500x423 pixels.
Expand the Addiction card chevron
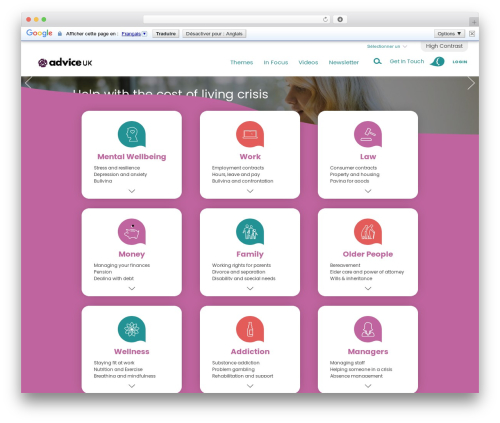[x=250, y=386]
